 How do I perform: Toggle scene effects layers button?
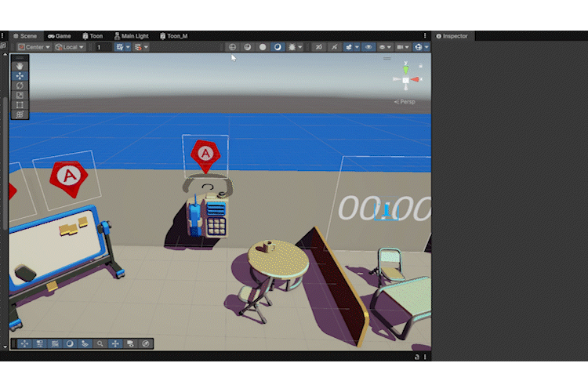tap(349, 47)
